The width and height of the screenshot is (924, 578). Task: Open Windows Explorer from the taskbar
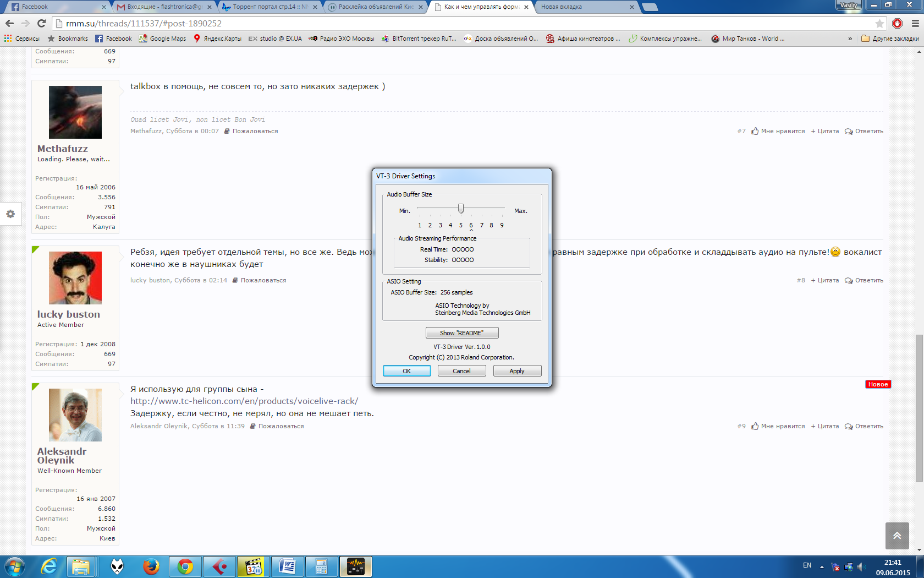[x=81, y=566]
